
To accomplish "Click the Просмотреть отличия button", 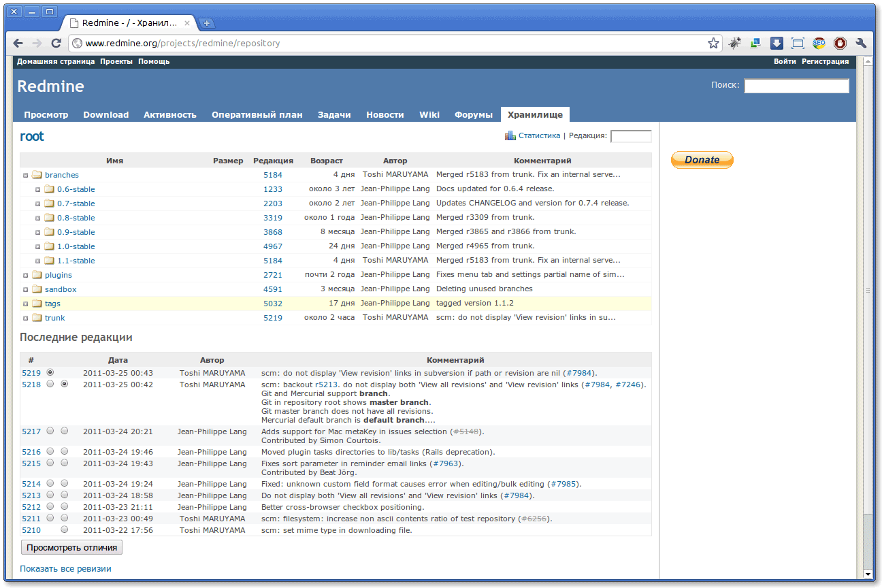I will pyautogui.click(x=72, y=547).
